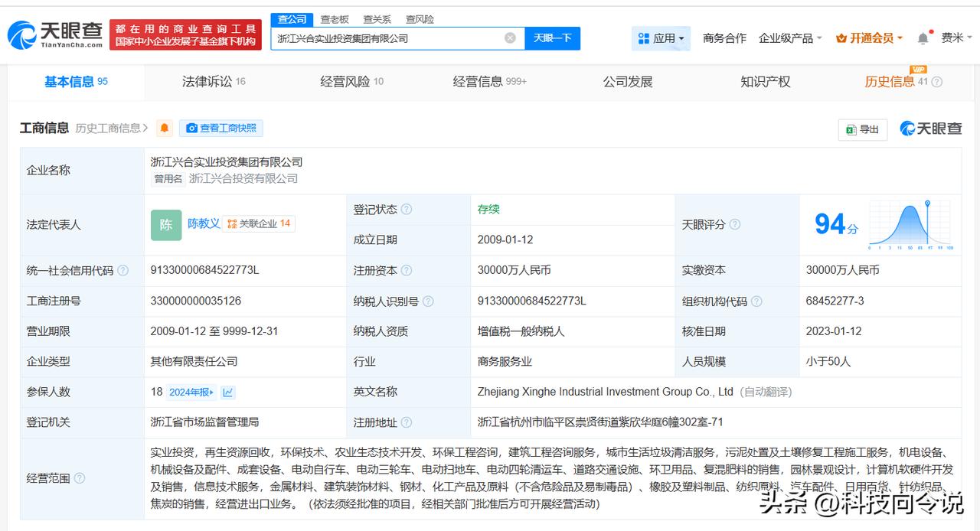The height and width of the screenshot is (531, 980).
Task: Click the notification bell in top bar
Action: pos(923,38)
